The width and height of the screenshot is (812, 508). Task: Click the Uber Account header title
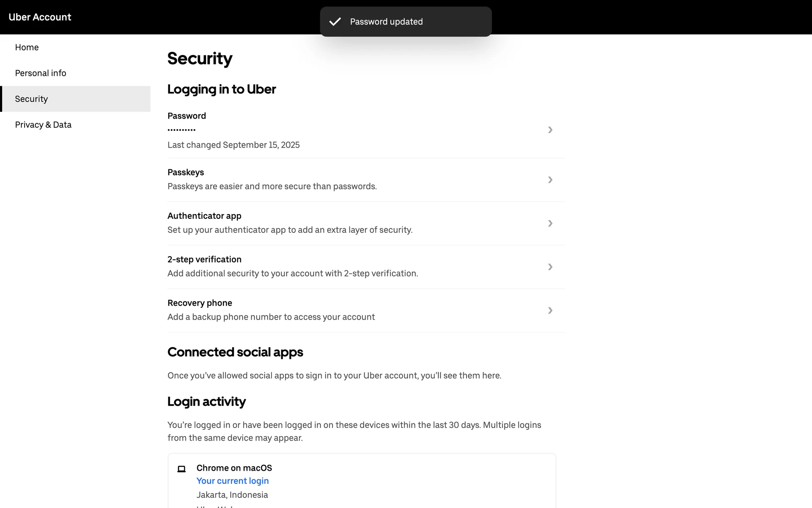tap(40, 17)
